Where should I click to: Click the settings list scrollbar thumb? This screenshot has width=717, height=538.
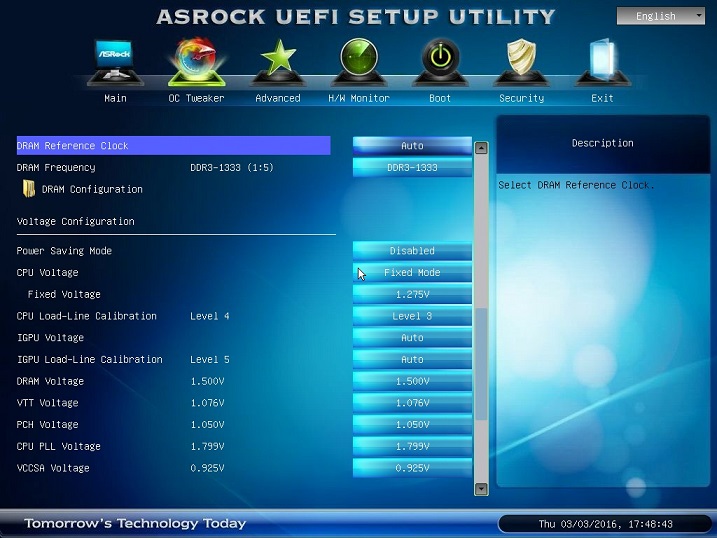[x=481, y=364]
